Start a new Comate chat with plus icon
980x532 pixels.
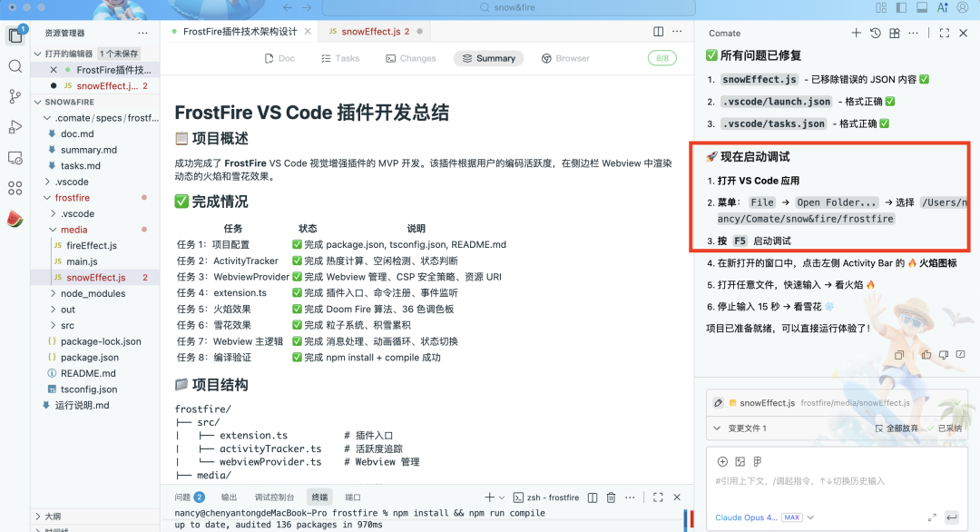pos(857,33)
